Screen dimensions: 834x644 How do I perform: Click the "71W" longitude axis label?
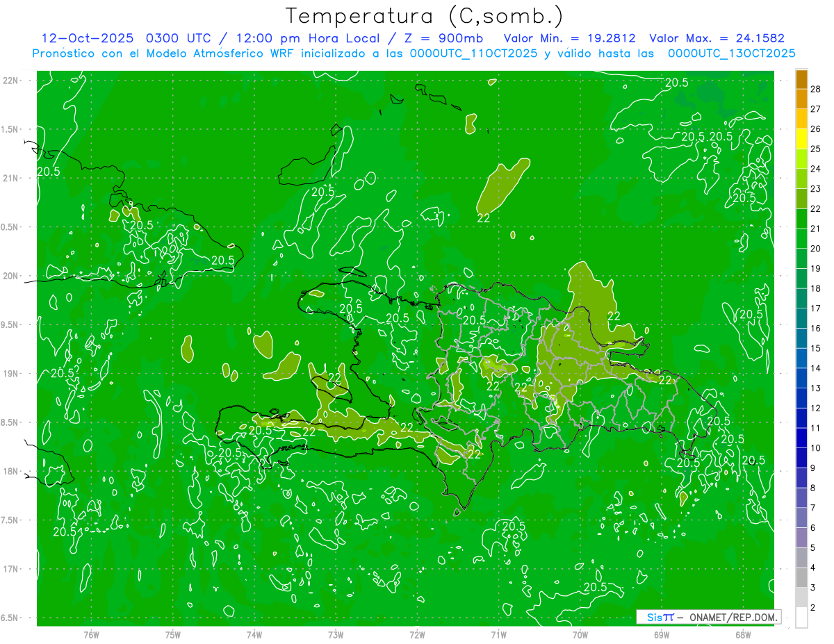[x=498, y=635]
